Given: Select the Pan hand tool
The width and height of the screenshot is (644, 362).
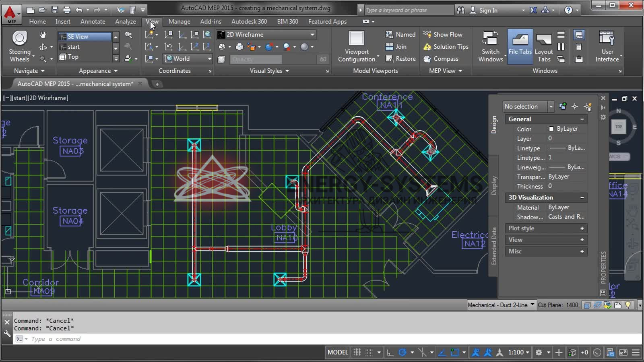Looking at the screenshot, I should (43, 35).
